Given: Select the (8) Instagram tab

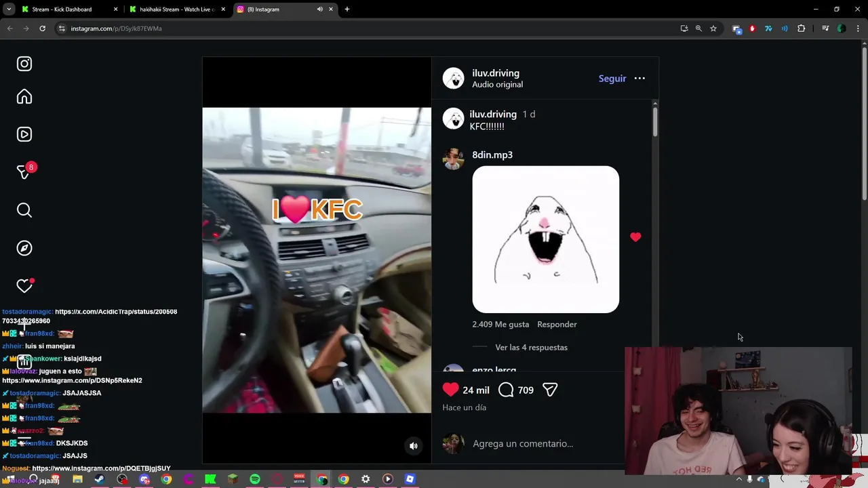Looking at the screenshot, I should click(x=285, y=9).
